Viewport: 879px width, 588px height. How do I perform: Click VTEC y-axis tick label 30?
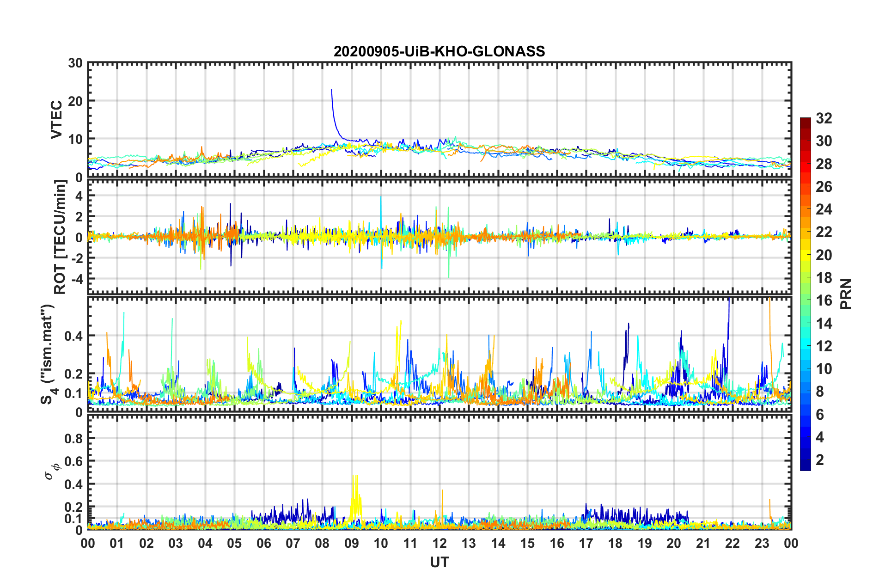coord(75,63)
